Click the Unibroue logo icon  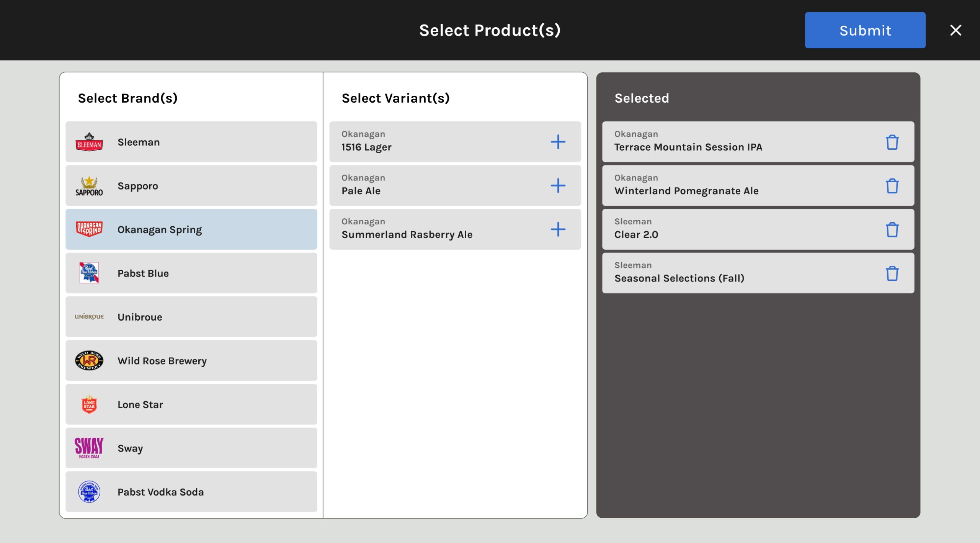pyautogui.click(x=89, y=316)
